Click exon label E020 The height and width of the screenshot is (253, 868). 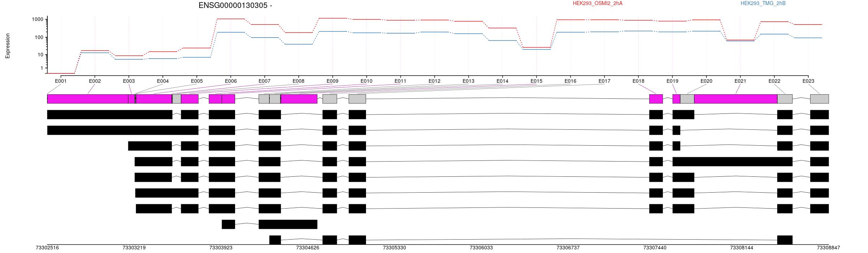coord(706,81)
